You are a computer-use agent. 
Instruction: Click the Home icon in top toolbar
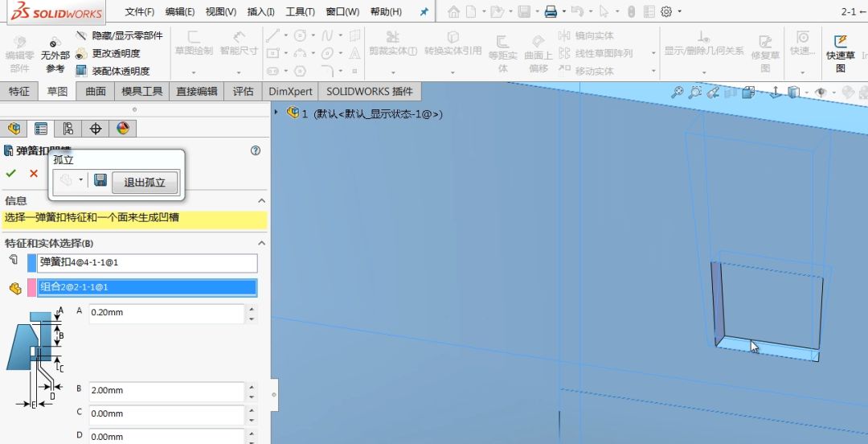pyautogui.click(x=454, y=11)
